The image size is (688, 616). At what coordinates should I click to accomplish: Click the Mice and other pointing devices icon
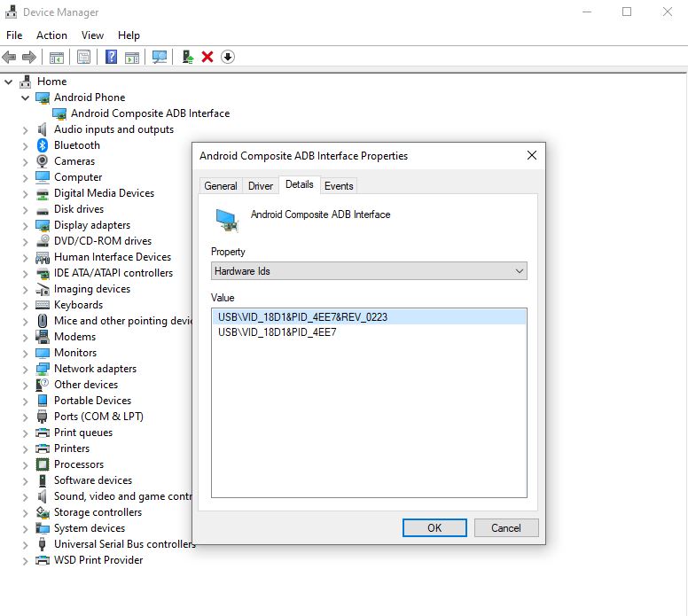43,321
